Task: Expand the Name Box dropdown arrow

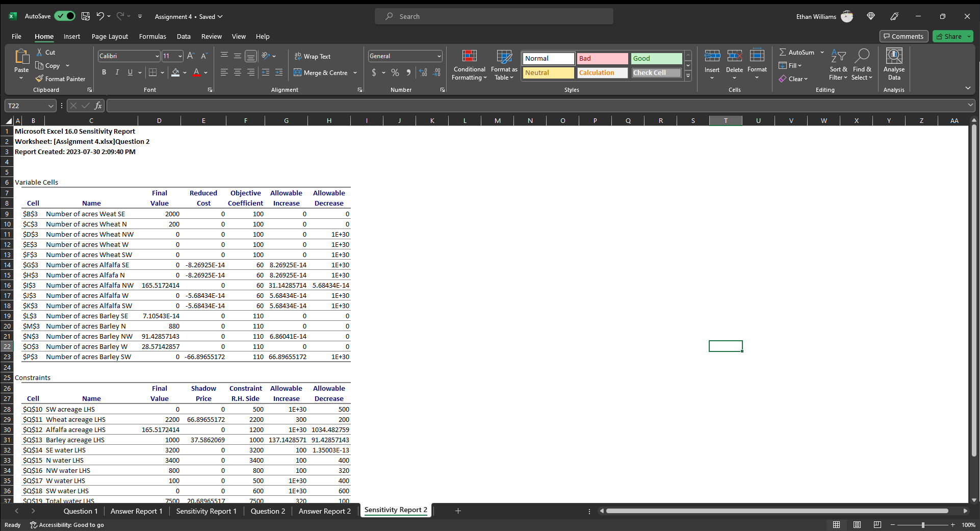Action: click(x=50, y=106)
